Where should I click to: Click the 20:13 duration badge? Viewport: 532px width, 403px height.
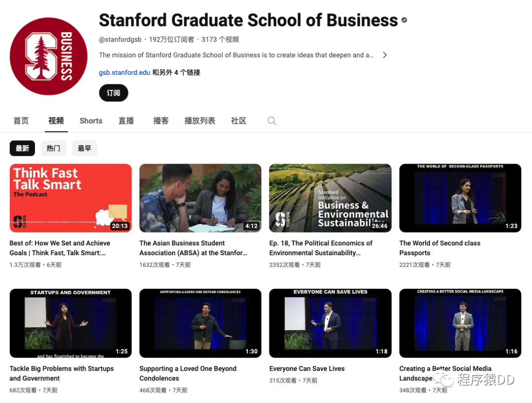tap(120, 226)
